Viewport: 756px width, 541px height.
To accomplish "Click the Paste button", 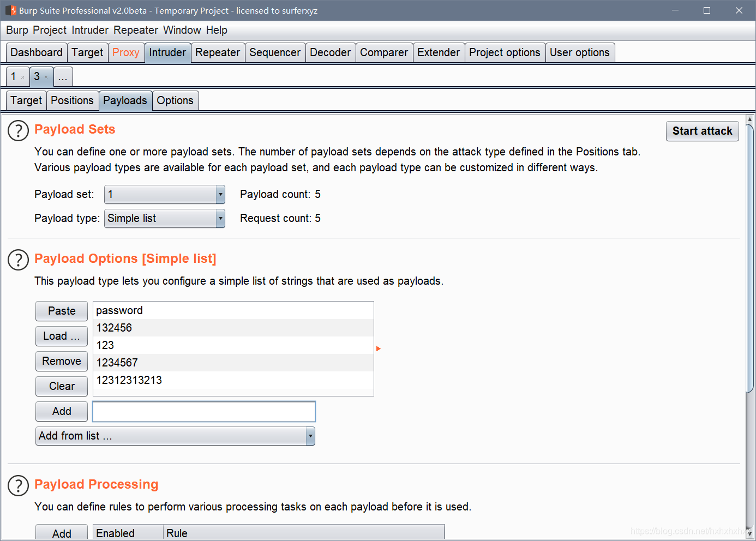I will [x=62, y=311].
